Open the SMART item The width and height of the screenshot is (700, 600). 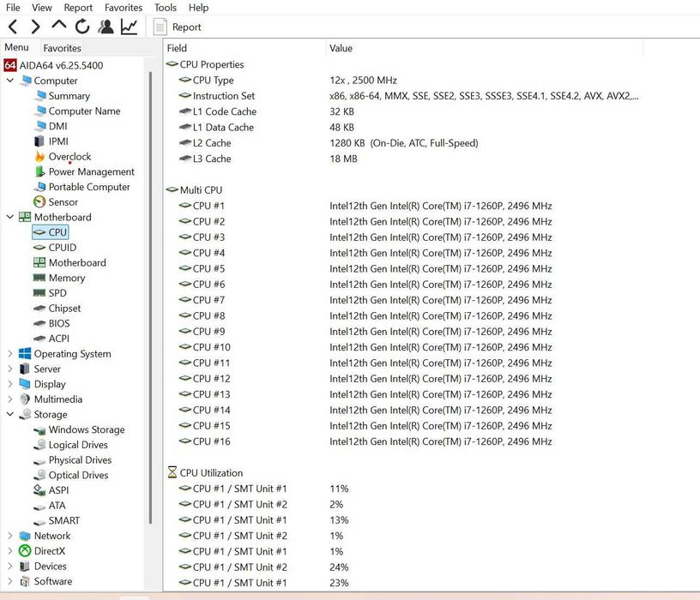tap(64, 520)
